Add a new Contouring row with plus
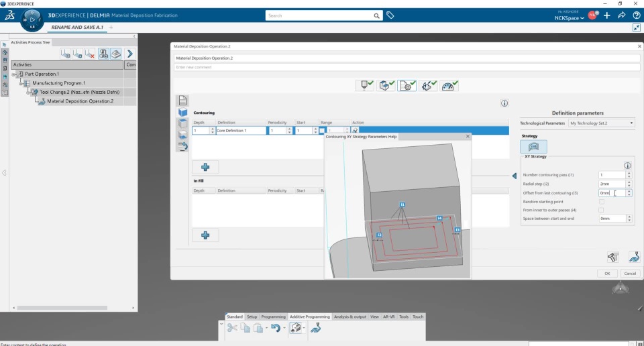 point(205,167)
